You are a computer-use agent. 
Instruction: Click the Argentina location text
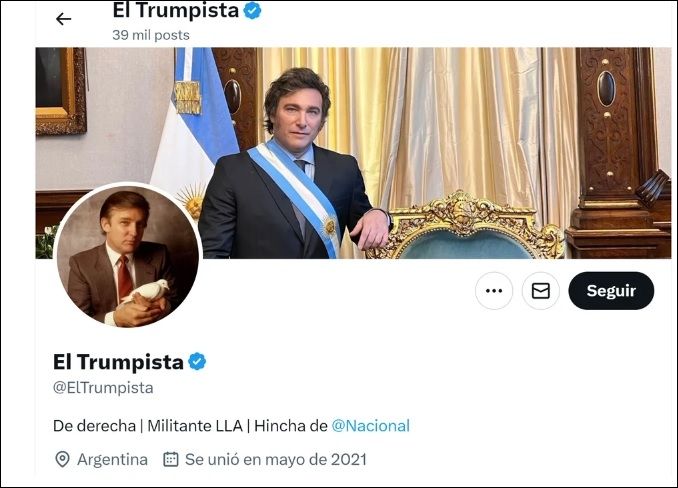pos(114,460)
